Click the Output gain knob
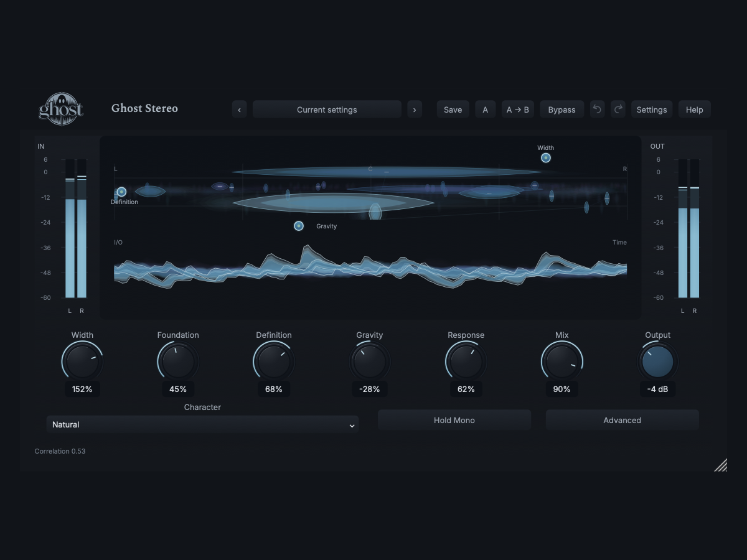 click(657, 362)
